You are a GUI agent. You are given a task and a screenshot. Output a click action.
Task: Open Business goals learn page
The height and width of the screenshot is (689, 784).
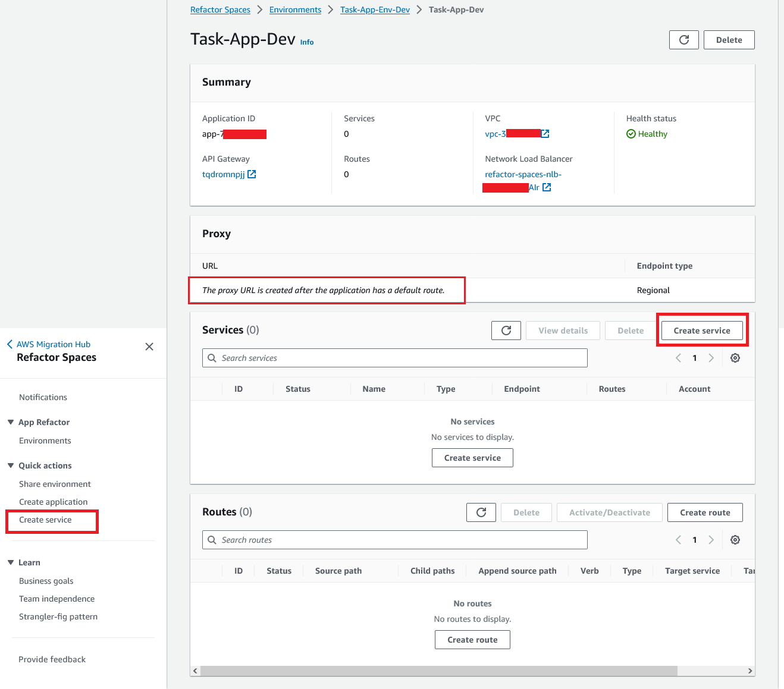[x=46, y=581]
